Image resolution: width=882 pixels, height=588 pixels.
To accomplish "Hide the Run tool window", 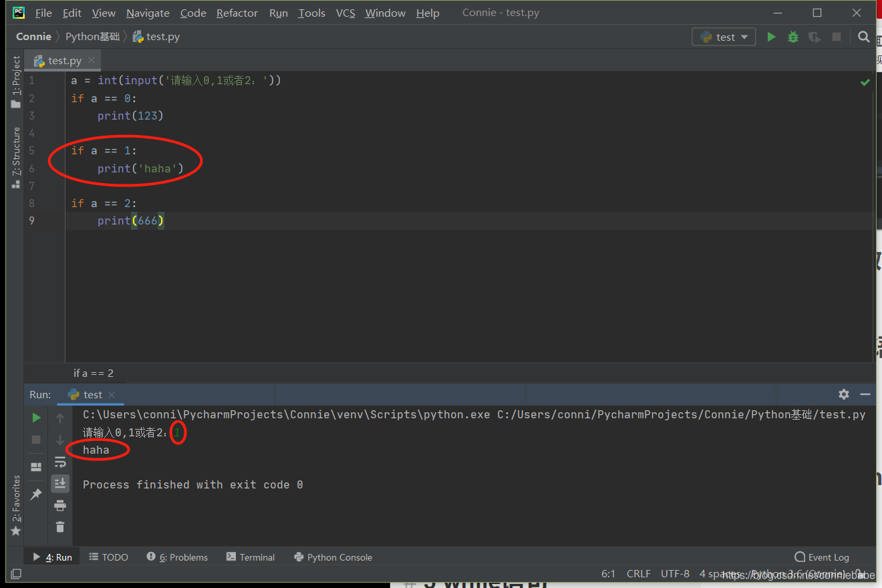I will 865,394.
